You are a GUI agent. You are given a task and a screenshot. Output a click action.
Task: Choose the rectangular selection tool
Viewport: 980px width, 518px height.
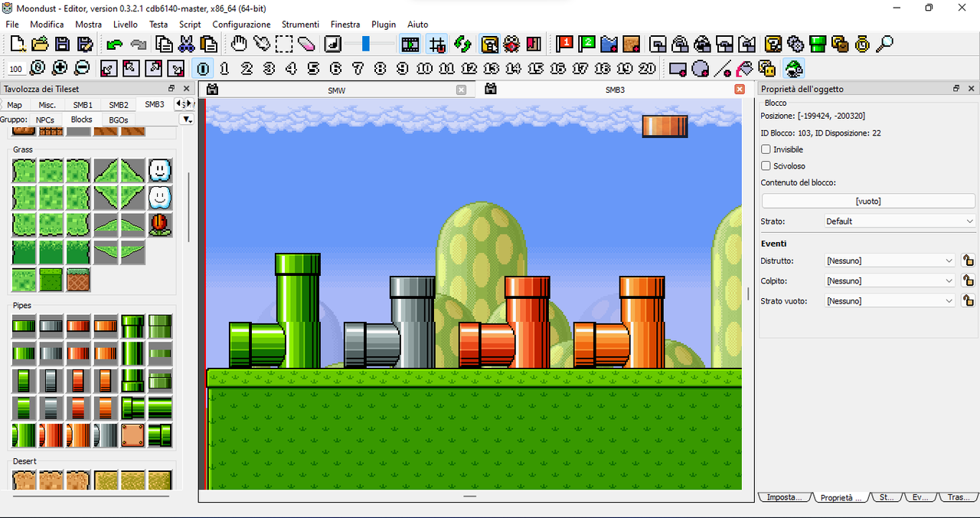click(284, 44)
